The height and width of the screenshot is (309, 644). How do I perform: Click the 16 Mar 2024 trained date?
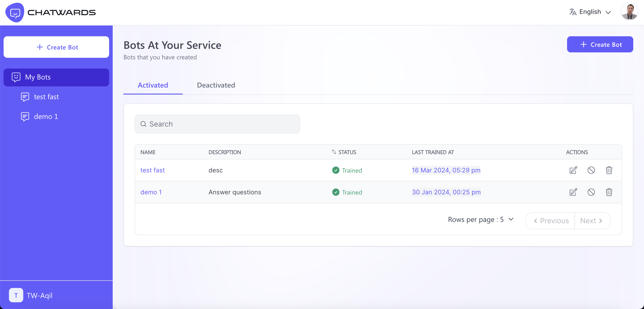446,170
